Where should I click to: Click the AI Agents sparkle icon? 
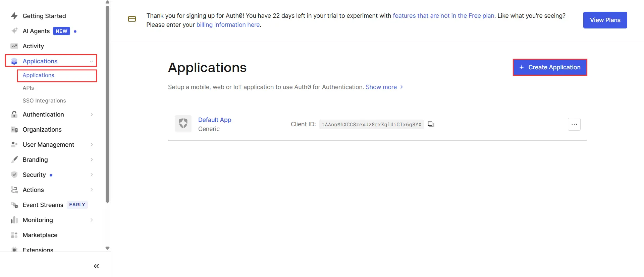tap(14, 31)
